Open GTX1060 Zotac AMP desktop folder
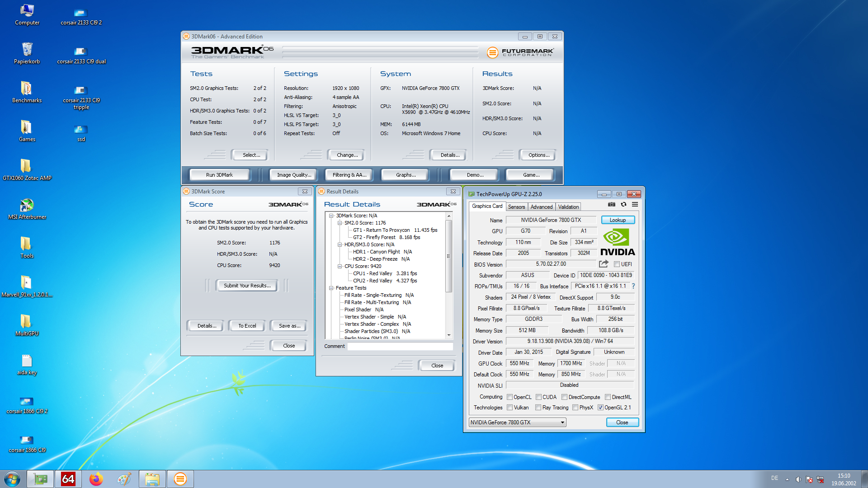This screenshot has width=868, height=488. 27,167
